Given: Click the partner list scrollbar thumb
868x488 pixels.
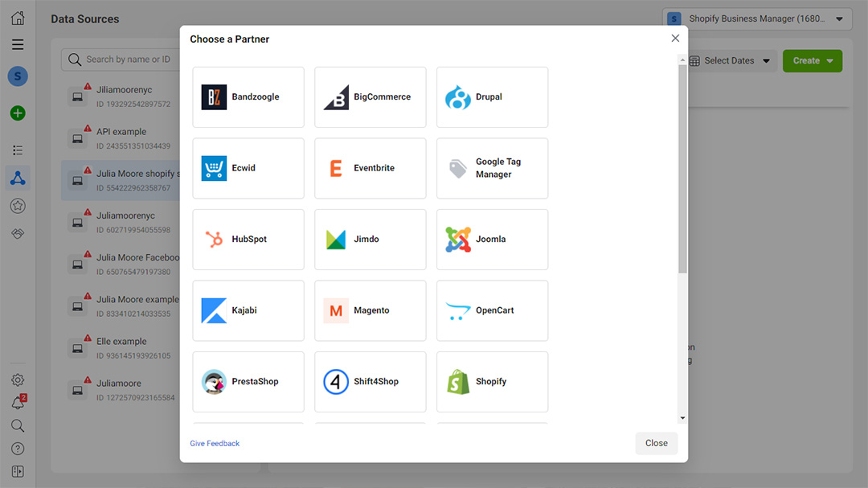Looking at the screenshot, I should (x=682, y=169).
